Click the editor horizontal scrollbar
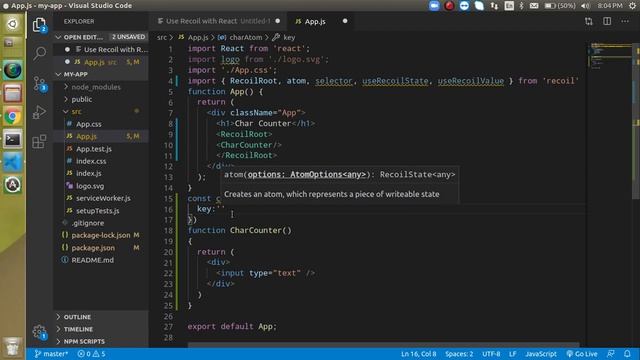The height and width of the screenshot is (360, 640). [384, 345]
